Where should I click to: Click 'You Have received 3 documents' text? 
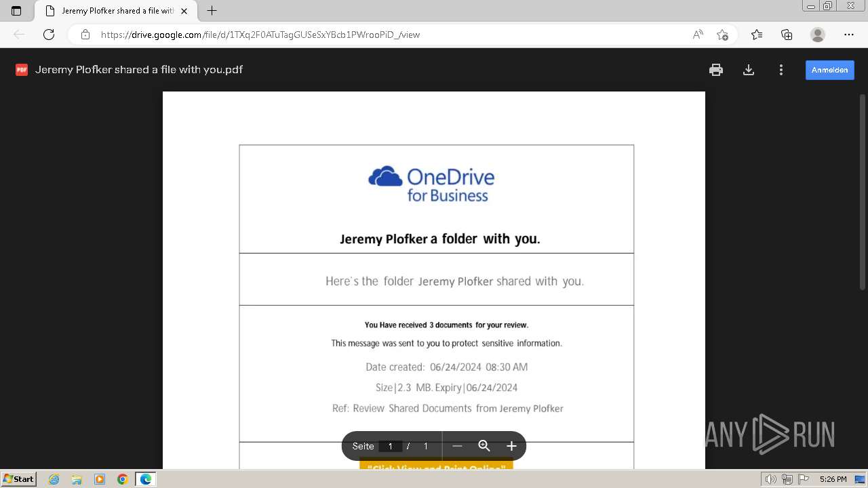(x=446, y=325)
